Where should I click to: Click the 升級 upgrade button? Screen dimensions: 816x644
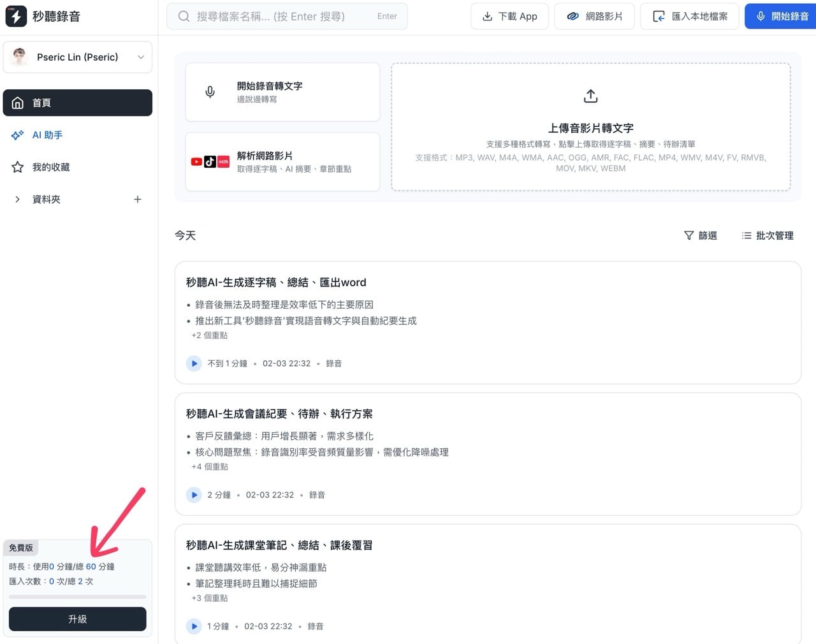(77, 618)
